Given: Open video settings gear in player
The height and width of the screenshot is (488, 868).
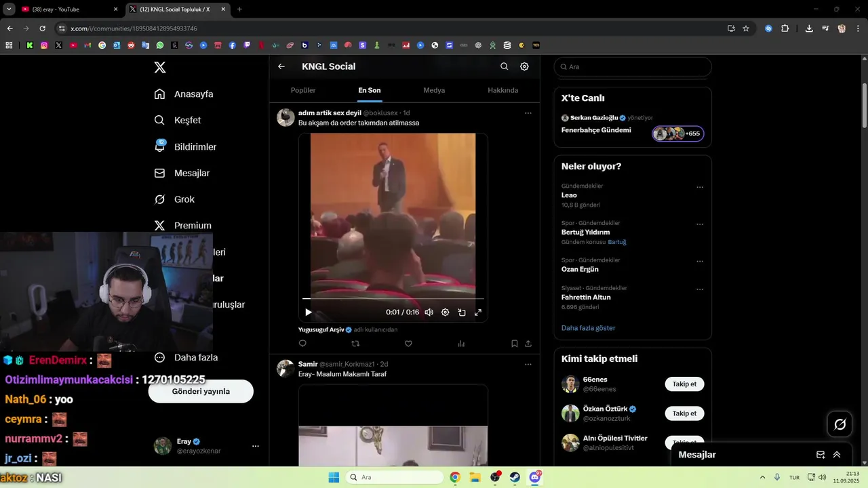Looking at the screenshot, I should (x=446, y=312).
